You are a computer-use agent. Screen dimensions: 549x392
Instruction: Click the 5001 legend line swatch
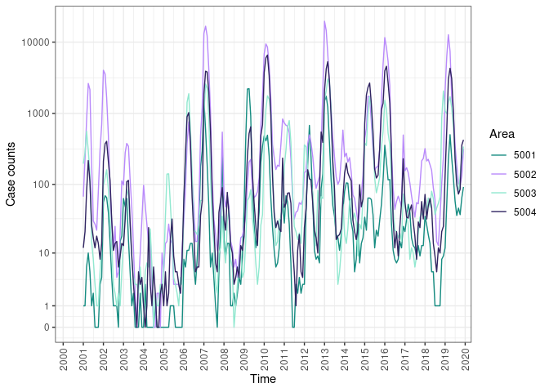(497, 155)
